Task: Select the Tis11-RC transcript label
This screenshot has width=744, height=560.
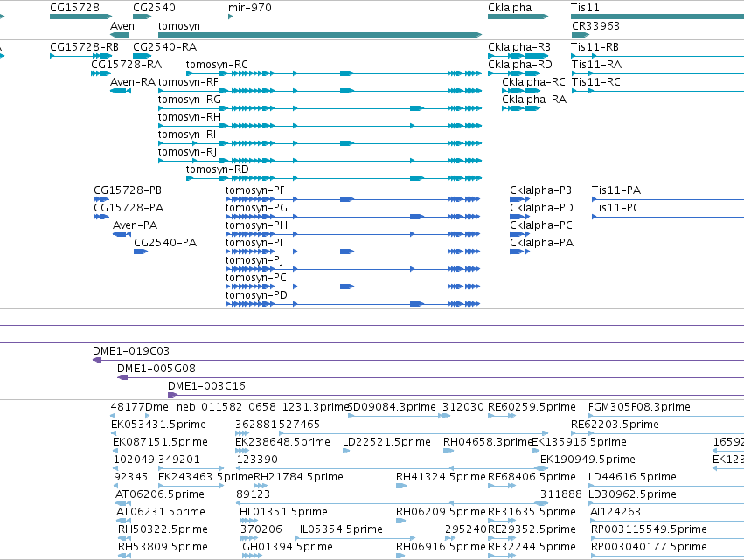Action: click(596, 82)
